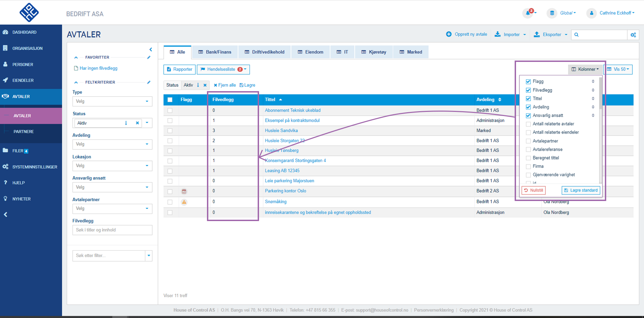Open Eiendeler in the sidebar menu
The height and width of the screenshot is (318, 644).
(x=23, y=81)
